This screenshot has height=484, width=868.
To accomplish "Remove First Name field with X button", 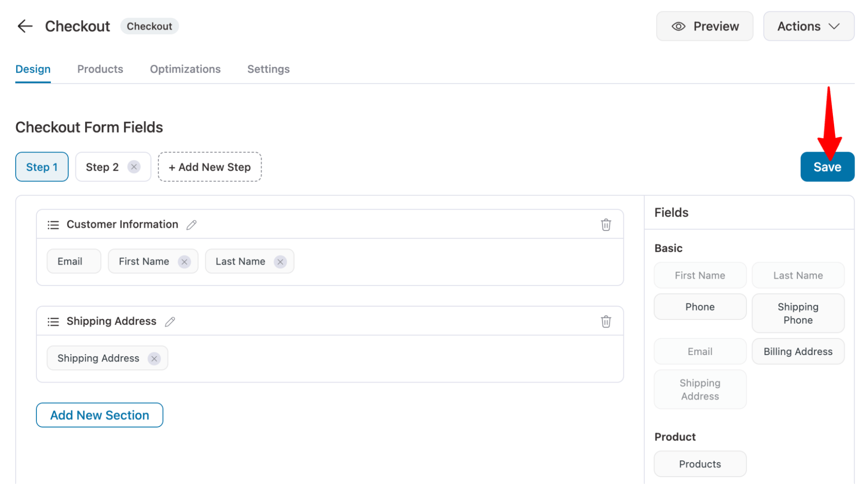I will [x=185, y=261].
